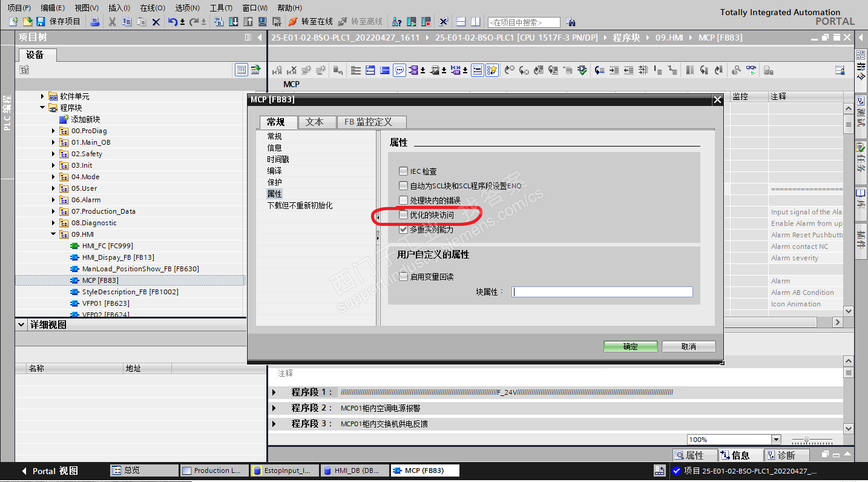This screenshot has width=868, height=482.
Task: Close the MCP [FB83] properties dialog
Action: coord(717,100)
